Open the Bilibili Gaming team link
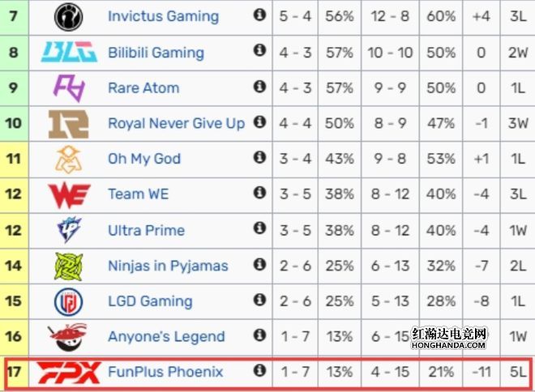The height and width of the screenshot is (392, 535). 156,53
